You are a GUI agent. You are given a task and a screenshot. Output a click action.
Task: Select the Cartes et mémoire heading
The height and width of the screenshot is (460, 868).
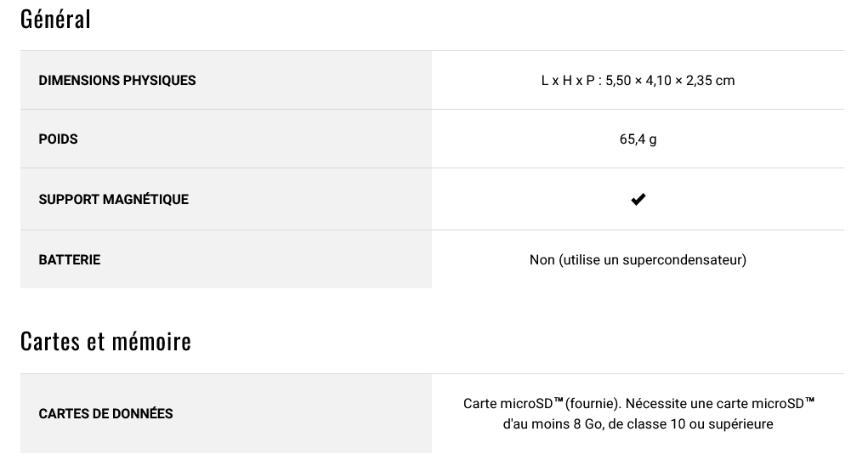(105, 341)
